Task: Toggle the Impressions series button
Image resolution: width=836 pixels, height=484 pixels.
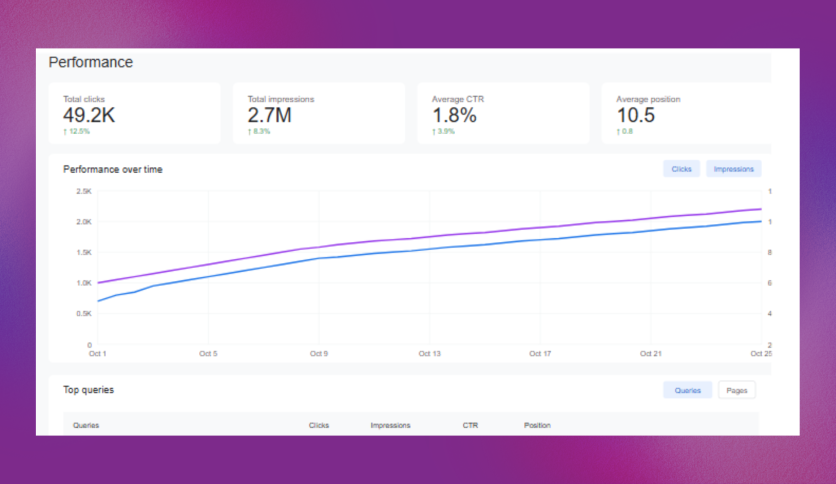Action: coord(733,169)
